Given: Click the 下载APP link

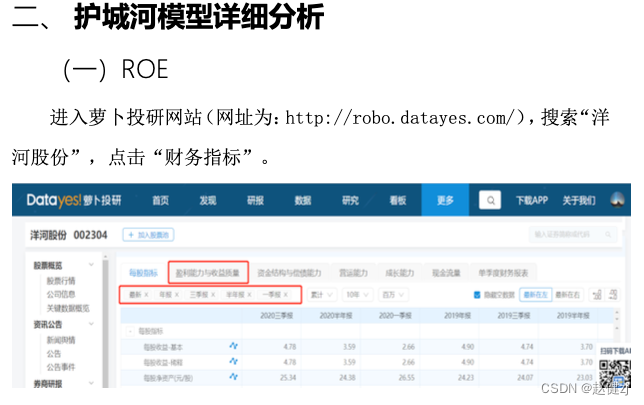Looking at the screenshot, I should point(532,200).
